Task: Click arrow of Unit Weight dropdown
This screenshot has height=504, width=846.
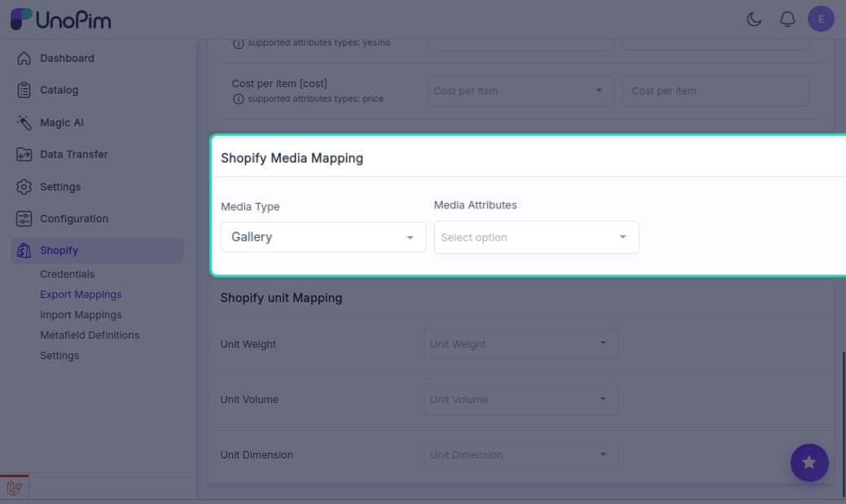Action: (603, 344)
